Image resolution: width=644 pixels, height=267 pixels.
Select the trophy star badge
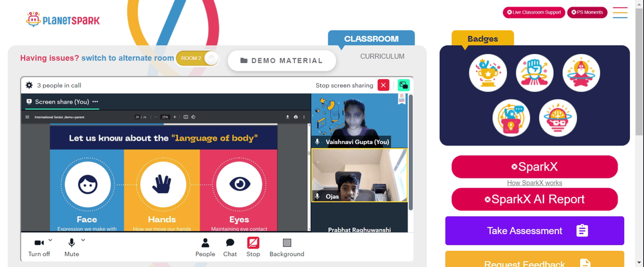pyautogui.click(x=488, y=73)
